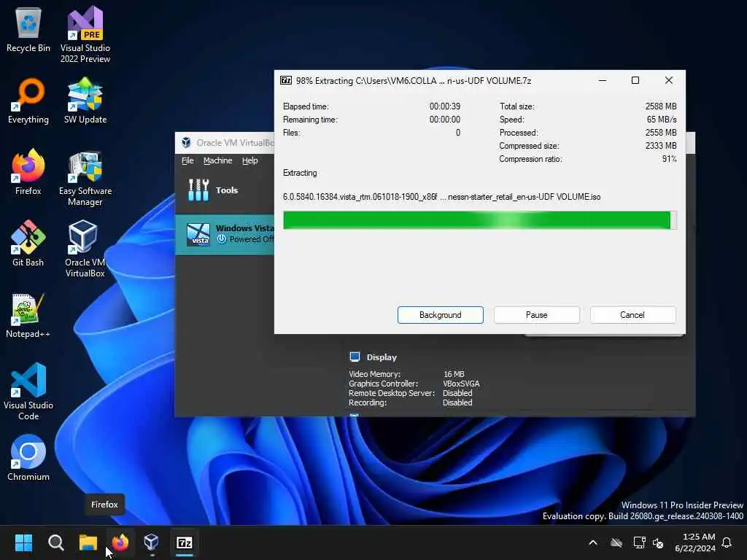Screen dimensions: 747x560
Task: Click the Oracle VM VirtualBox title bar
Action: point(225,143)
